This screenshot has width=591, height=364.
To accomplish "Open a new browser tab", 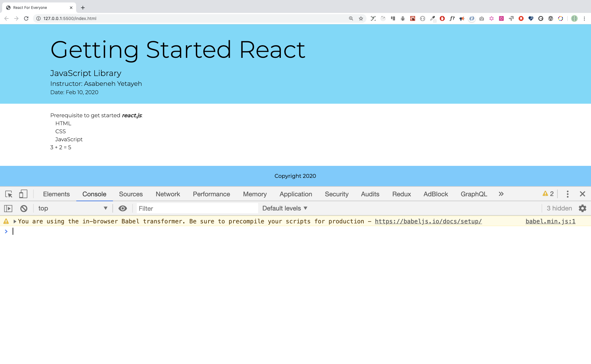I will (83, 8).
